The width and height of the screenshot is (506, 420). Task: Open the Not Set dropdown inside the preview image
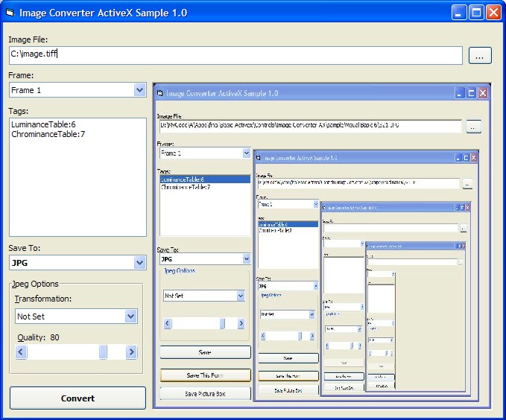point(241,296)
